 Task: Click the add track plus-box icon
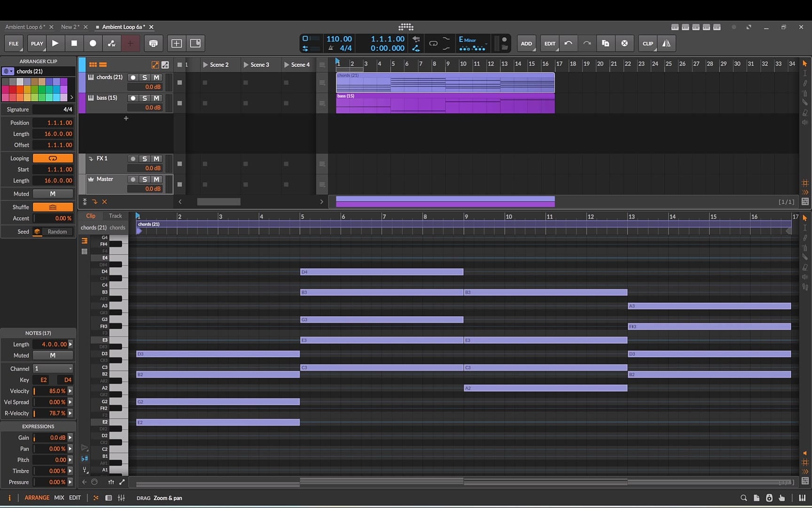tap(177, 43)
